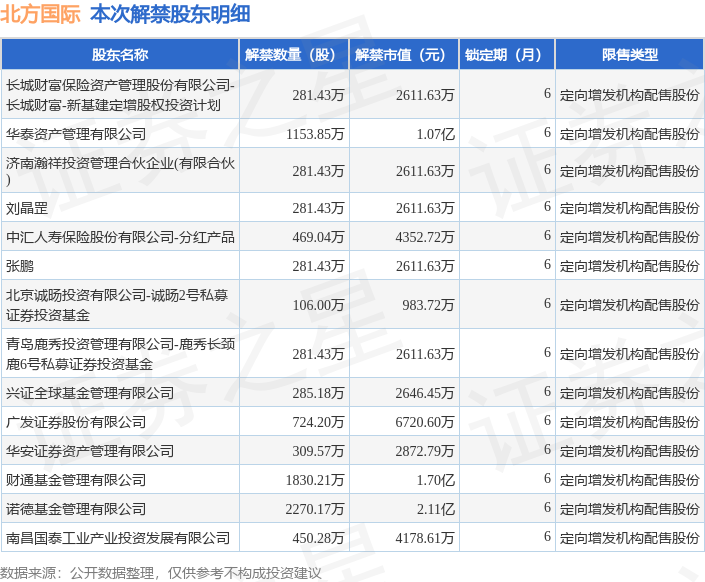Click shareholder name 刘晶罡

(x=27, y=208)
